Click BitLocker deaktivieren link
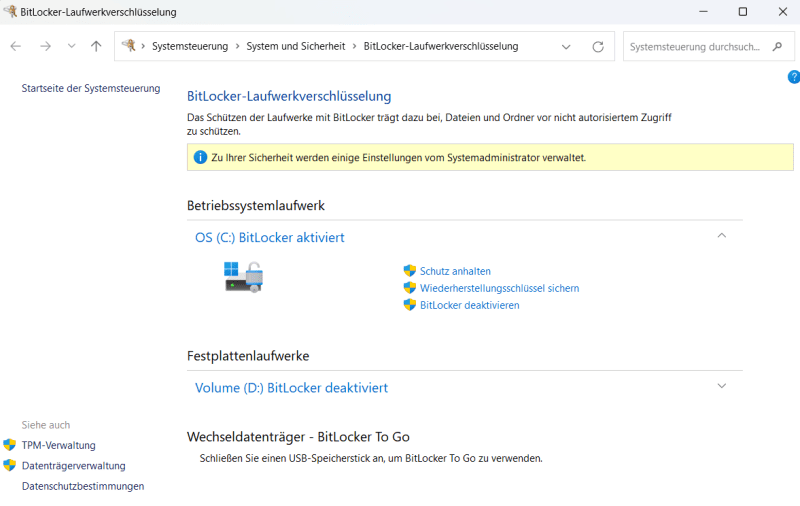Screen dimensions: 800x506 click(x=469, y=305)
